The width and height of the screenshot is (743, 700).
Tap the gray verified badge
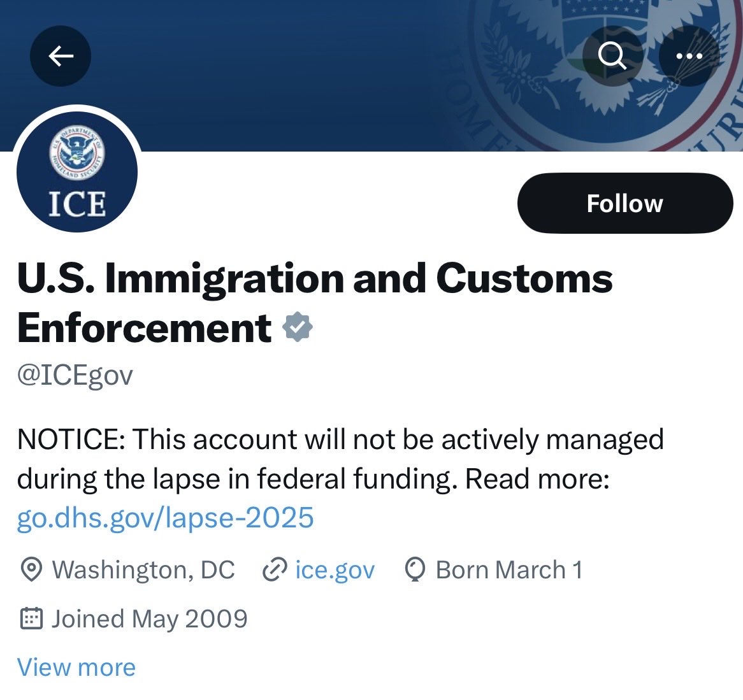click(x=298, y=327)
